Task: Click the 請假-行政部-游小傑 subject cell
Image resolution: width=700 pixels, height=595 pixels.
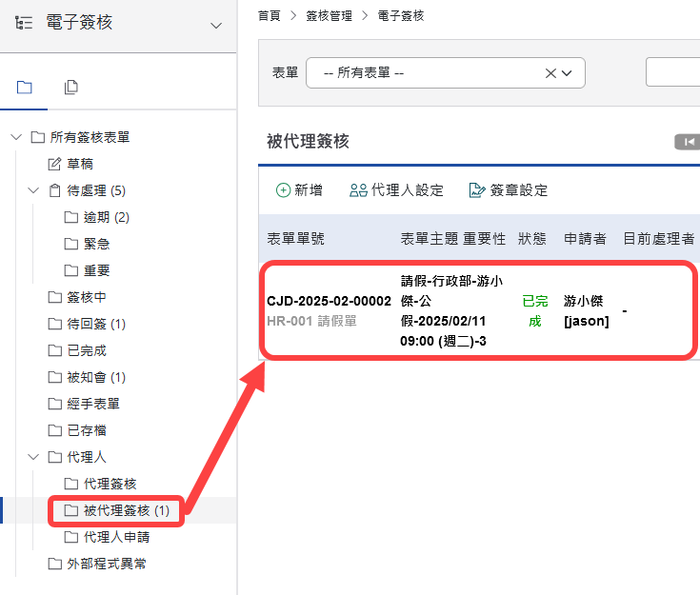Action: (x=451, y=311)
